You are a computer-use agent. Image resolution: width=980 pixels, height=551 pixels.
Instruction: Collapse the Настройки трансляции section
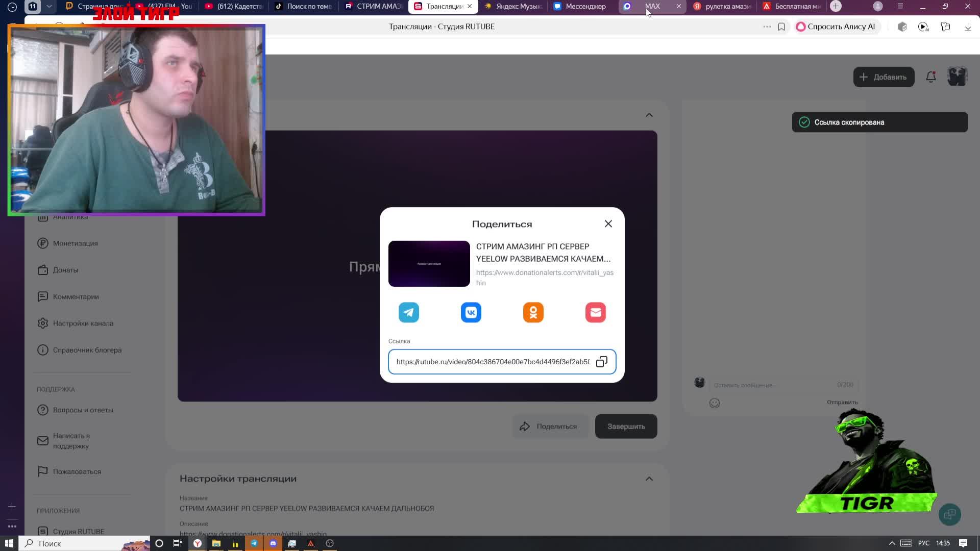tap(649, 479)
